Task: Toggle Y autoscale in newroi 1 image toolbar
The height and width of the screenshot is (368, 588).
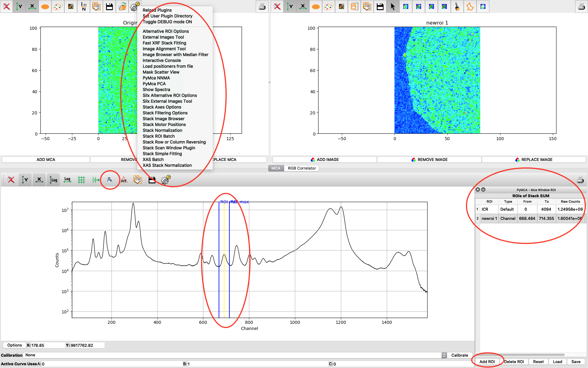Action: pyautogui.click(x=290, y=6)
